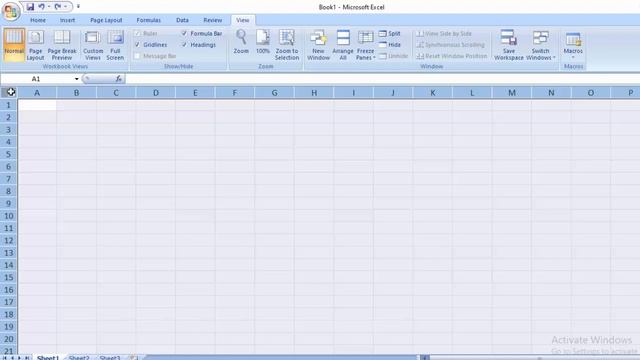
Task: Click the Unhide window option
Action: coord(393,56)
